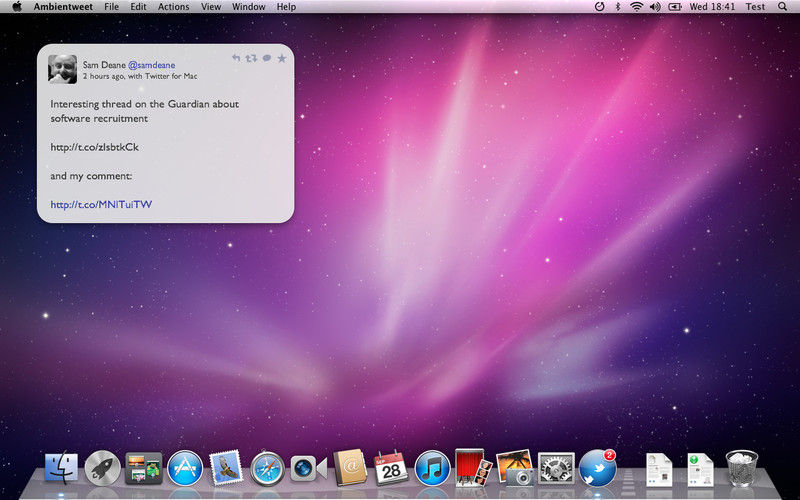Launch the App Store from Dock

185,468
